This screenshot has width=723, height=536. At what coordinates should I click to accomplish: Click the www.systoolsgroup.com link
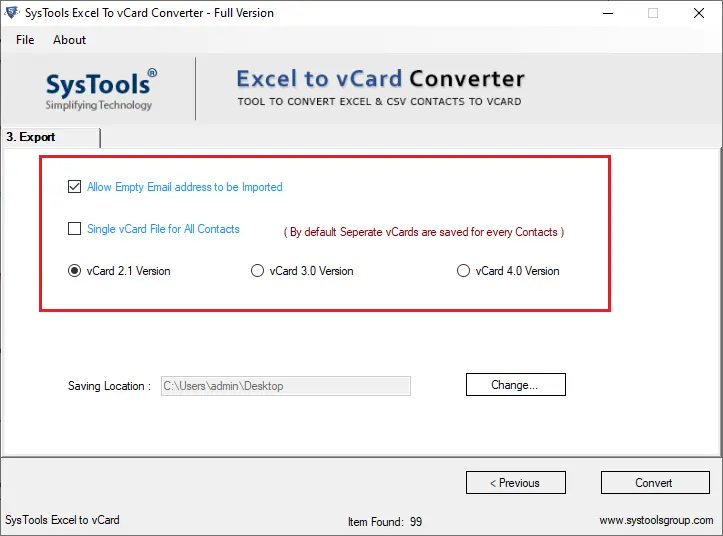pos(656,520)
